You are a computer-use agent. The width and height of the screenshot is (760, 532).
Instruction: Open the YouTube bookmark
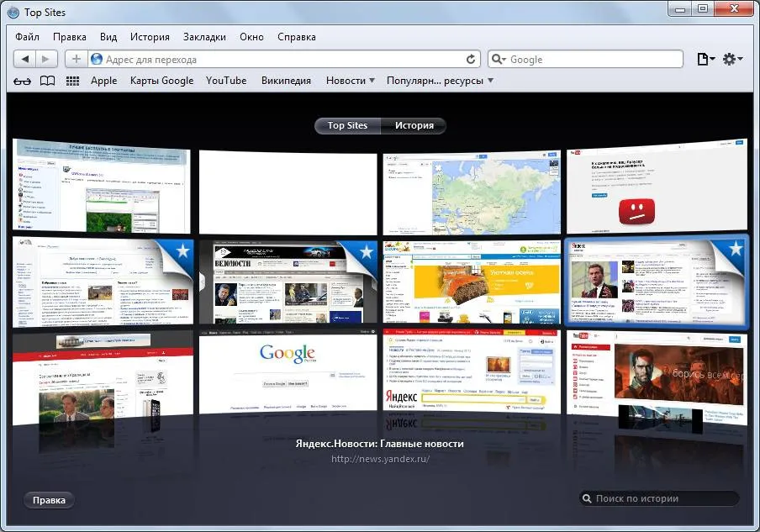(x=226, y=81)
